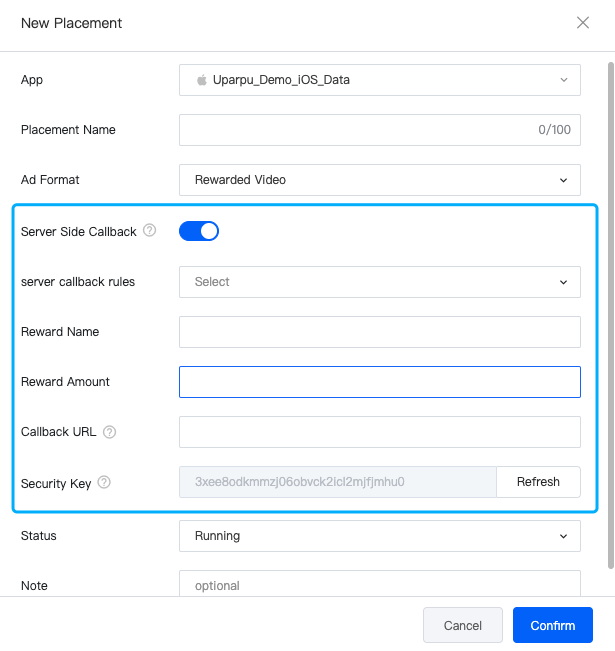
Task: Click the Server Side Callback help icon
Action: [x=150, y=231]
